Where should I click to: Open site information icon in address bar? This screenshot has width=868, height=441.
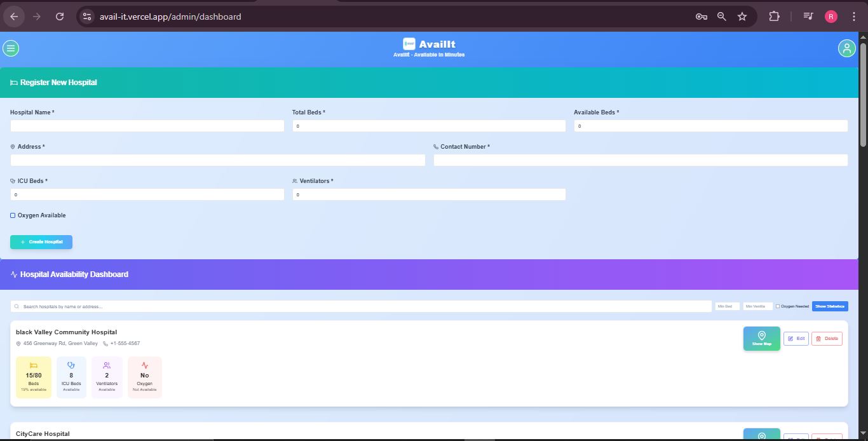coord(87,17)
